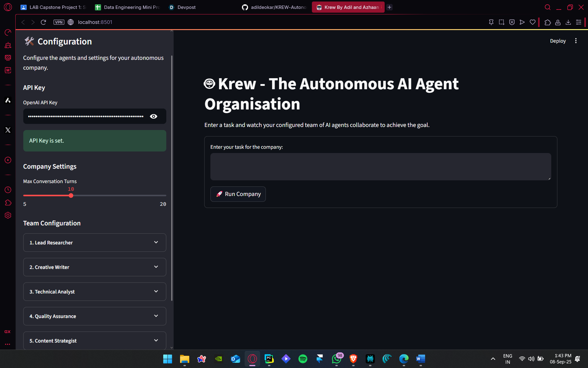This screenshot has width=588, height=368.
Task: Reload the localhost page
Action: tap(43, 22)
